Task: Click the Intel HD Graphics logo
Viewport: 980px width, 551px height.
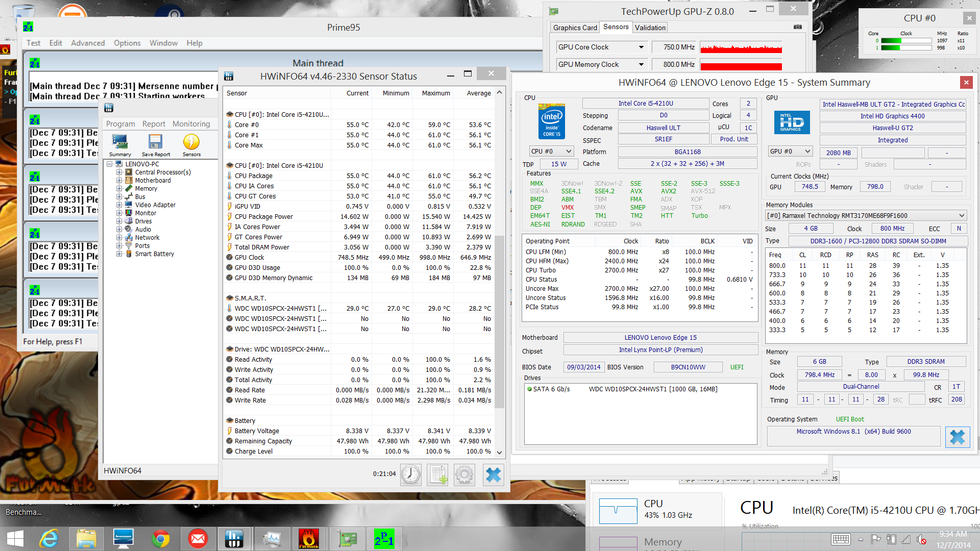Action: point(792,123)
